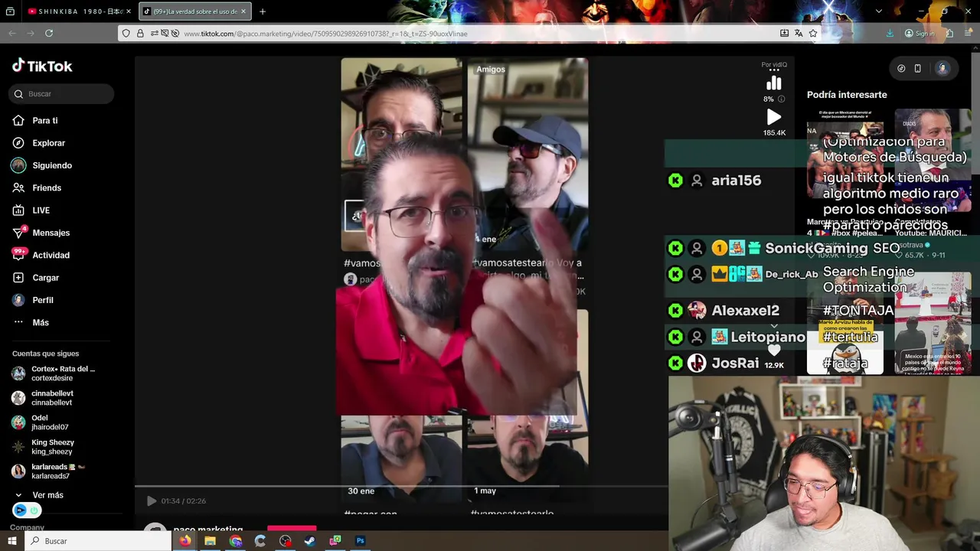Open Photoshop from the taskbar

coord(360,541)
